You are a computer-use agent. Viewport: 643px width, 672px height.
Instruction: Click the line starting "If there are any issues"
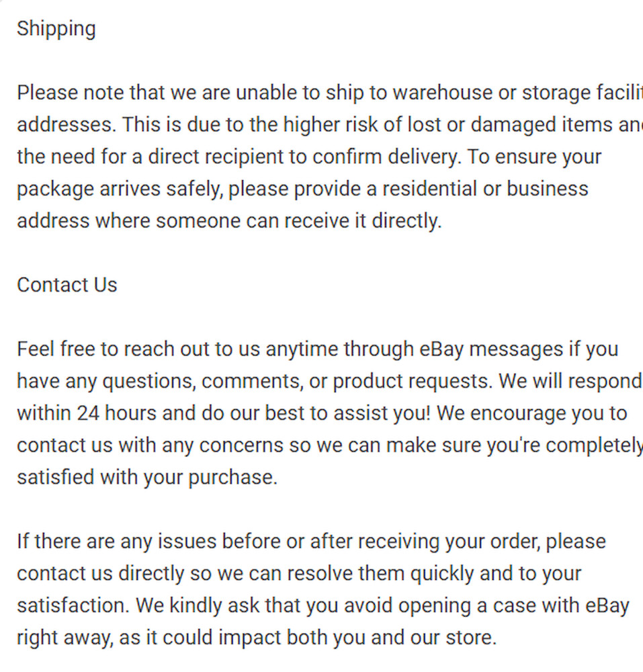[311, 542]
